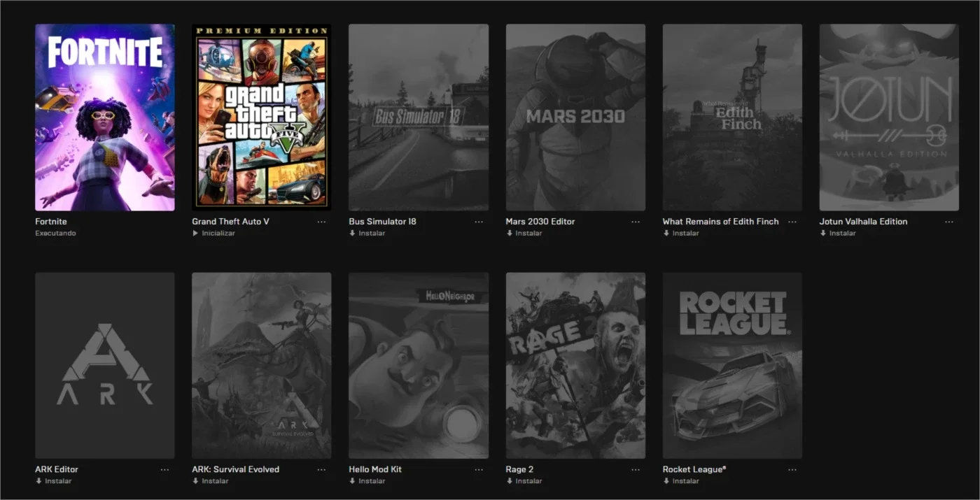
Task: Install Jotun Valhalla Edition with Instalar
Action: [x=838, y=234]
